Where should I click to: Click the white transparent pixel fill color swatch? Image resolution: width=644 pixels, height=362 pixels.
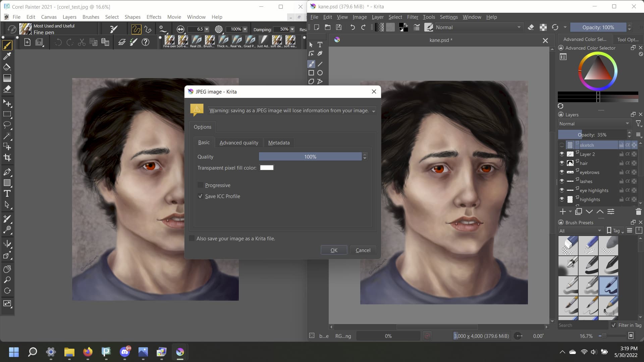tap(267, 168)
